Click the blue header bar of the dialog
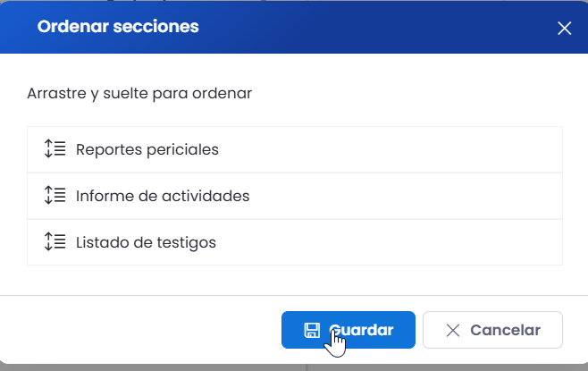 (x=375, y=27)
